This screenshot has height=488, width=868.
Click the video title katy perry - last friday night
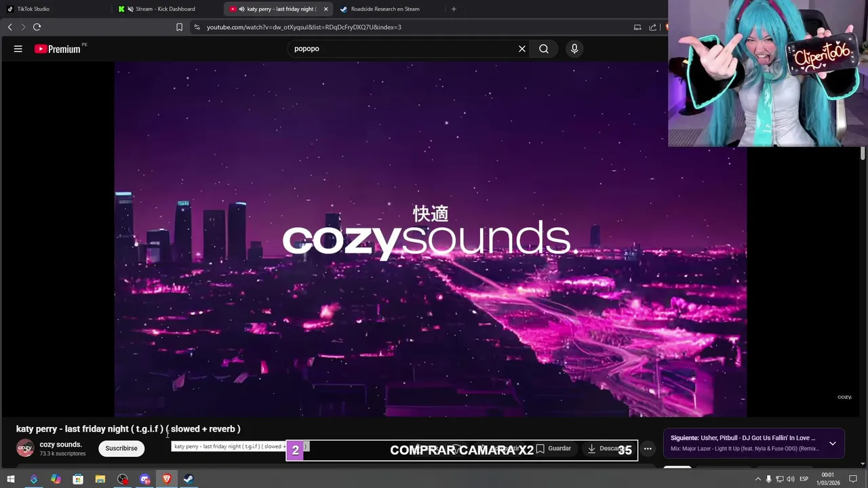[x=128, y=429]
